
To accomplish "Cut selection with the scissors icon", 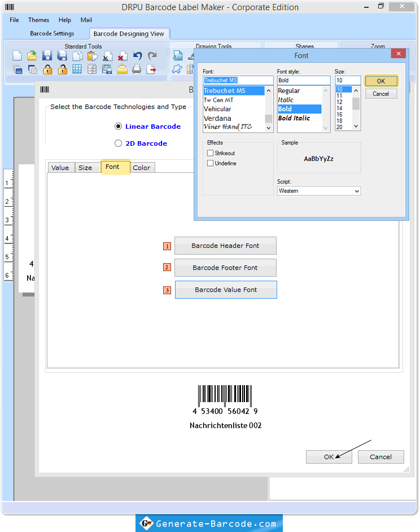I will [108, 56].
